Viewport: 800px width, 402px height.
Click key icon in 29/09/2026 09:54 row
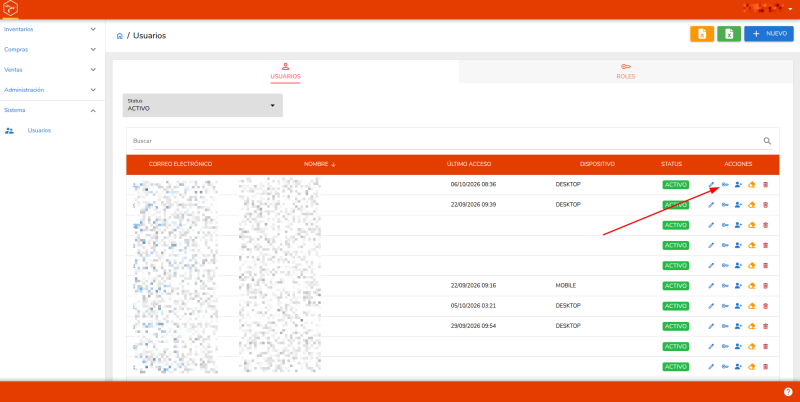(x=725, y=326)
